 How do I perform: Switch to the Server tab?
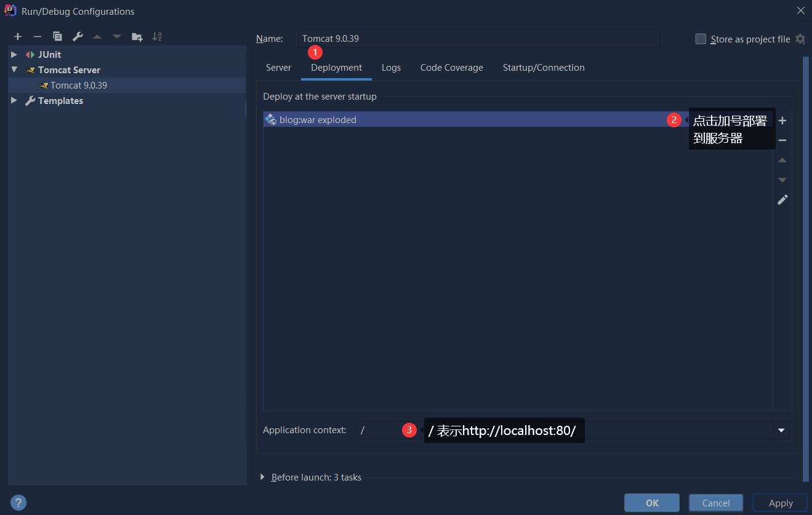[x=278, y=68]
